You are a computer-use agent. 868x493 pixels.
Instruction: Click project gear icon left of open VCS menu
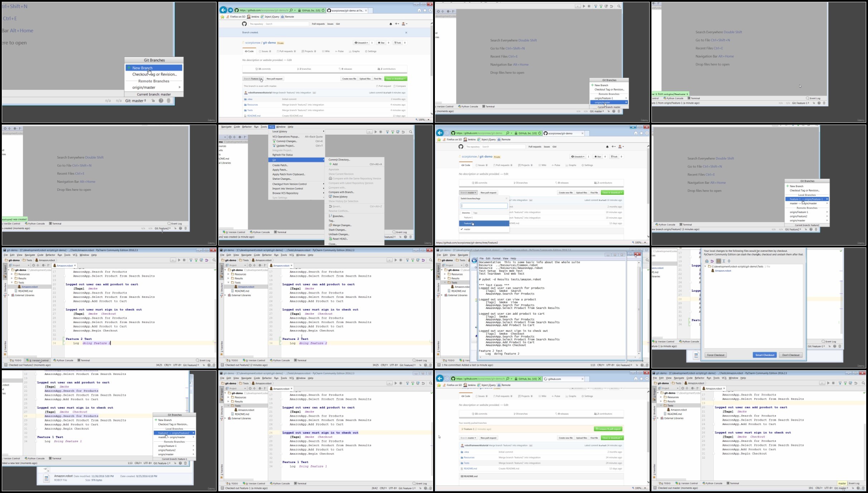click(x=240, y=137)
